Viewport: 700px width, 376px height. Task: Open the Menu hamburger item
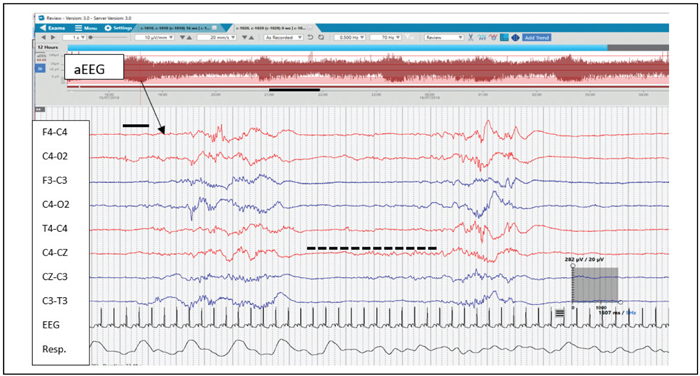[86, 28]
